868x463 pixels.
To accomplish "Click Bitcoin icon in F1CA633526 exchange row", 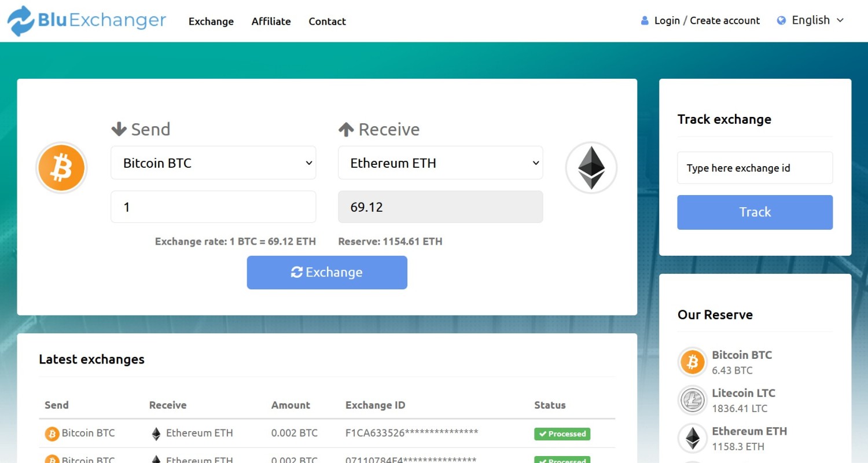I will click(52, 433).
